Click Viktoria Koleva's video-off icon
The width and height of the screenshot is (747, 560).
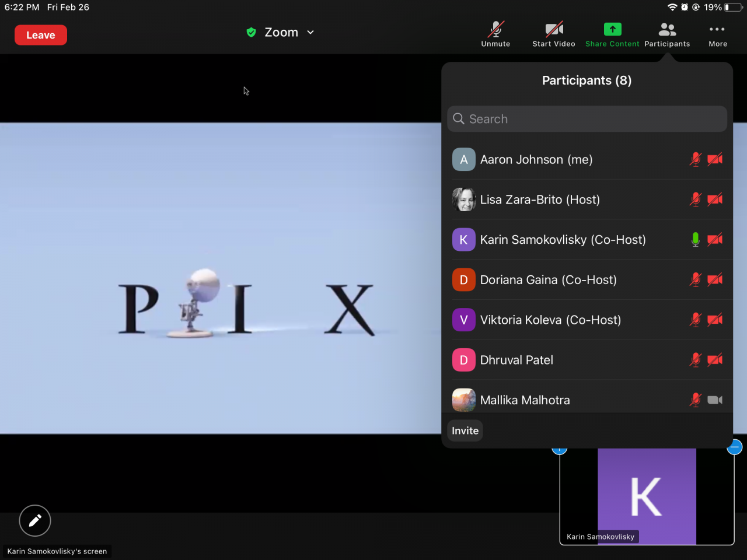point(715,320)
